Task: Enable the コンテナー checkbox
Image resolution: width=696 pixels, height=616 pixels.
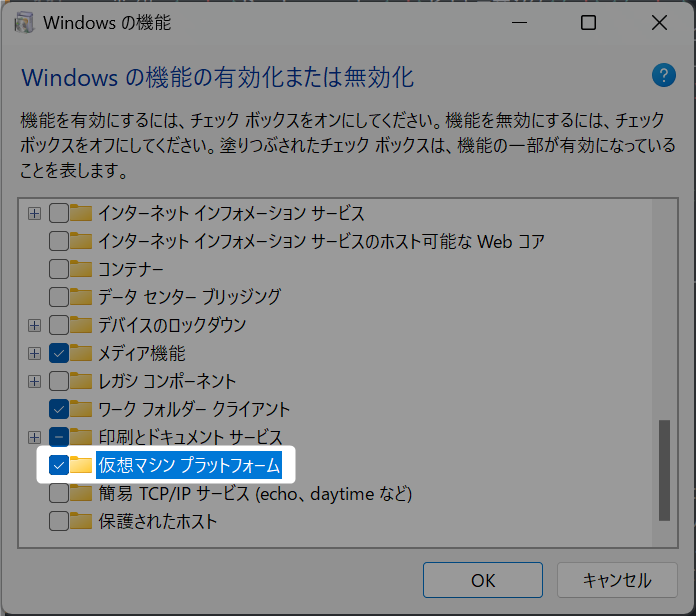Action: [59, 269]
